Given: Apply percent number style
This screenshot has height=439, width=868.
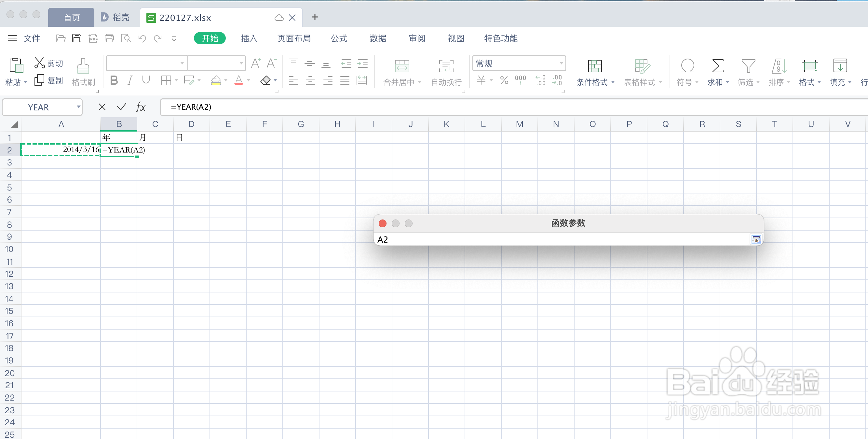Looking at the screenshot, I should (504, 80).
